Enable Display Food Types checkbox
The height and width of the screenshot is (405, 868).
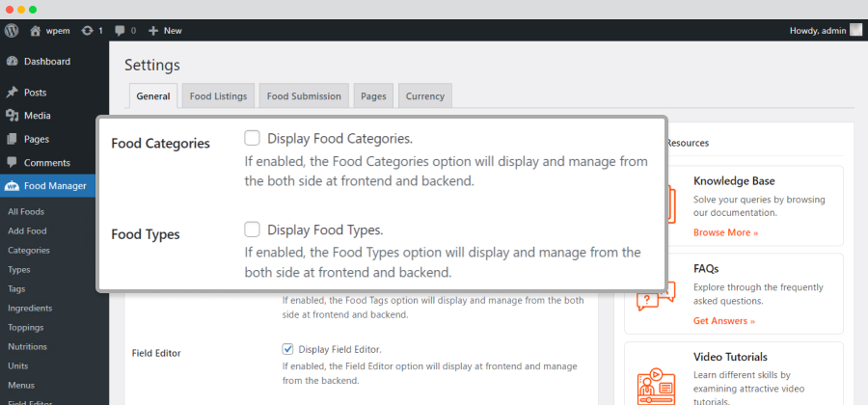tap(253, 229)
